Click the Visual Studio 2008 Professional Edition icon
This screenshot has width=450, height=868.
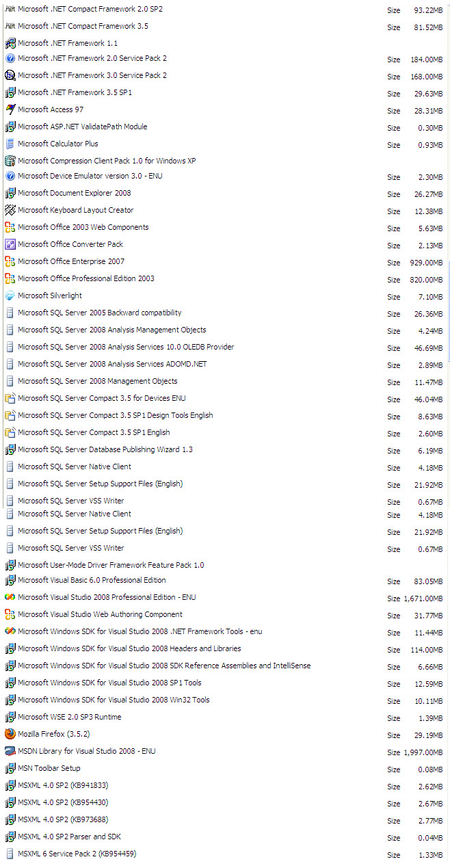click(x=10, y=597)
